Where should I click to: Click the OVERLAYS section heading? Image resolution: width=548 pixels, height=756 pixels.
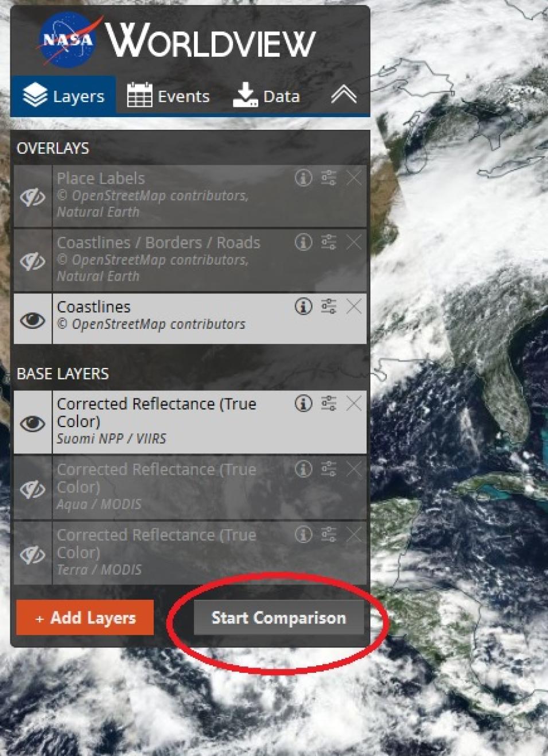(x=53, y=148)
